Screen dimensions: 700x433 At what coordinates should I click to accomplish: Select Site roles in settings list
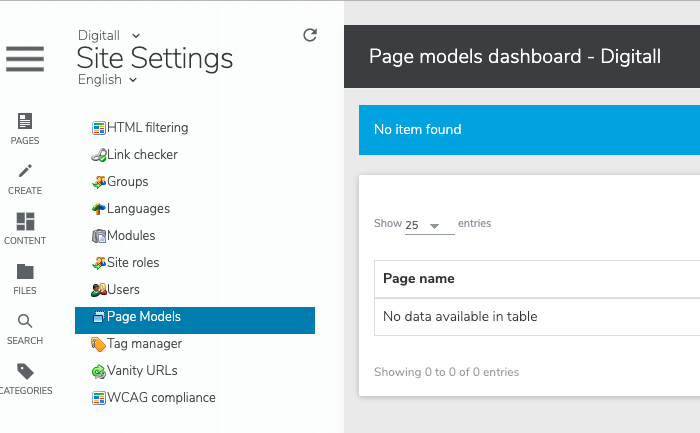tap(133, 262)
